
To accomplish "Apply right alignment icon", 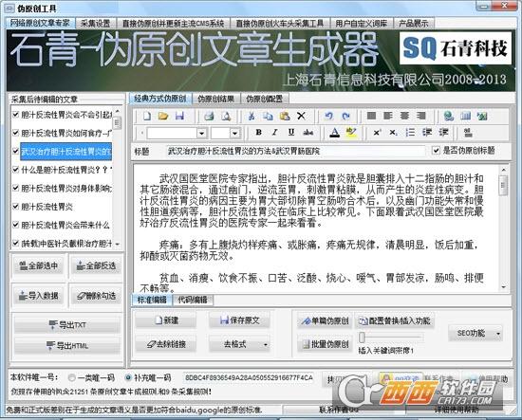I will (420, 116).
